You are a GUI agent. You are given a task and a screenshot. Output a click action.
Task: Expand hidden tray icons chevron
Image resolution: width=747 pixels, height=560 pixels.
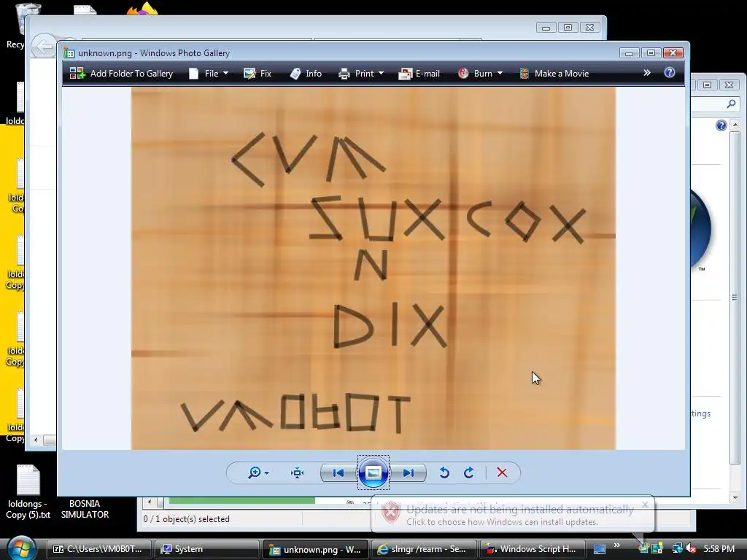pos(617,545)
